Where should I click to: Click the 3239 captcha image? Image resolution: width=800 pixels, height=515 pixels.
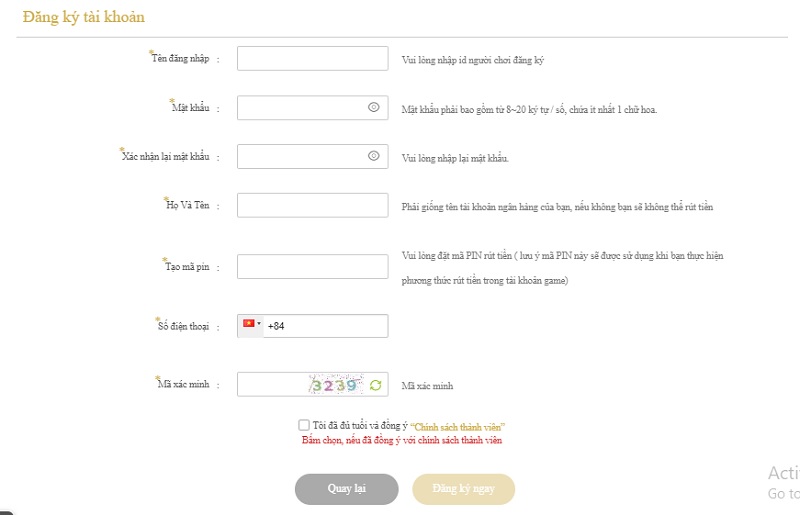pyautogui.click(x=333, y=385)
